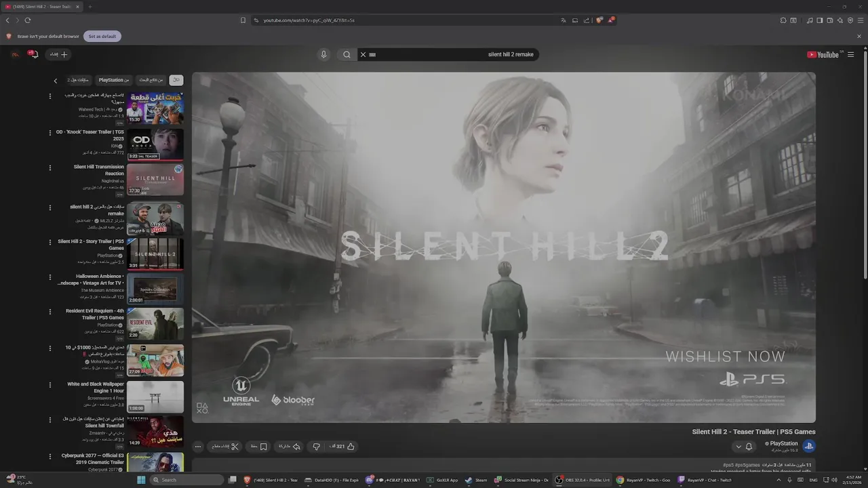
Task: Open 'Resident Evil Requiem - 4th Trailer' title
Action: pos(95,314)
